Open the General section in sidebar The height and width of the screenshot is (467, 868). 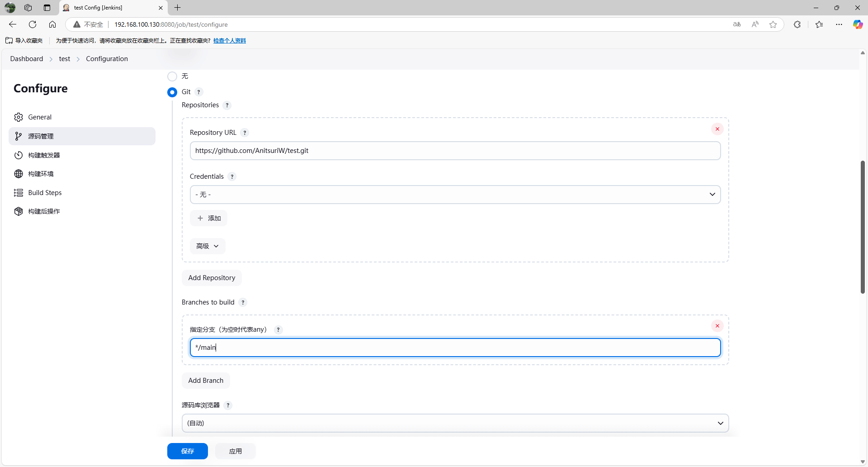tap(40, 117)
